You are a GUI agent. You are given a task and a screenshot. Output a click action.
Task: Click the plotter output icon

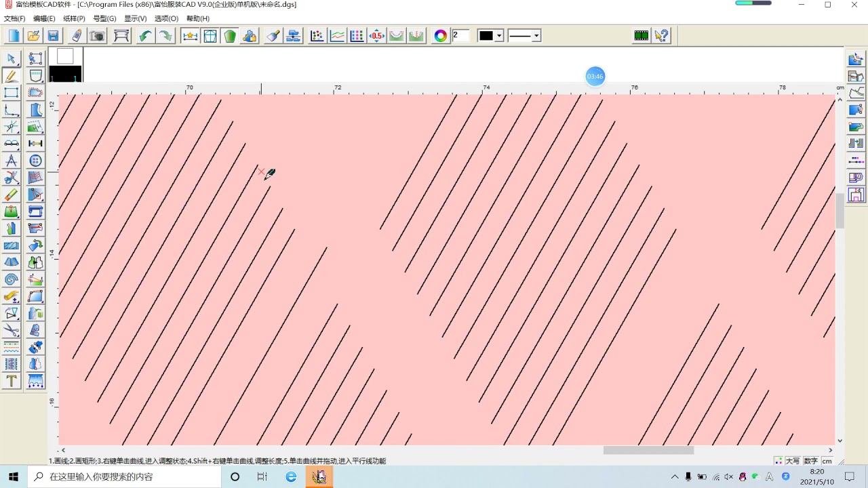(x=121, y=36)
